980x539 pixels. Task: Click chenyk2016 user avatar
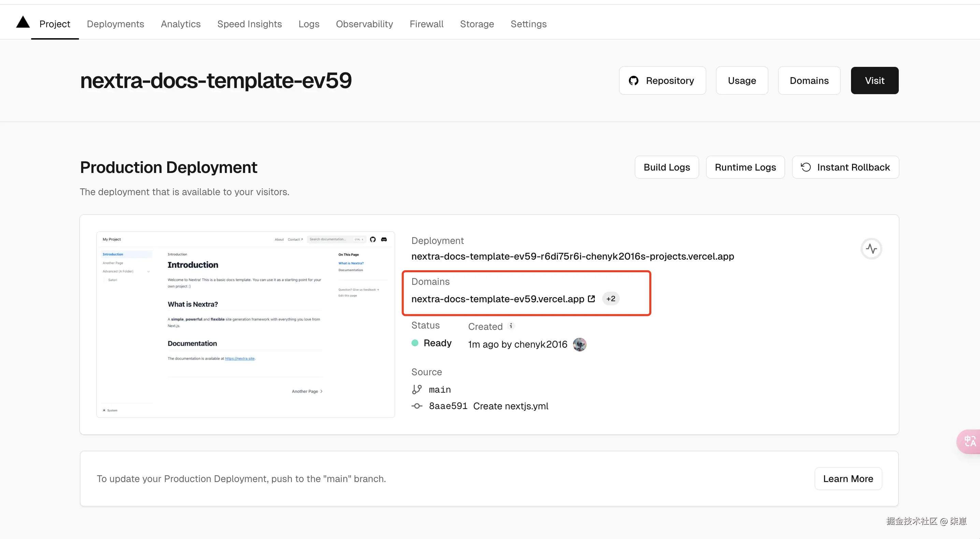point(579,344)
